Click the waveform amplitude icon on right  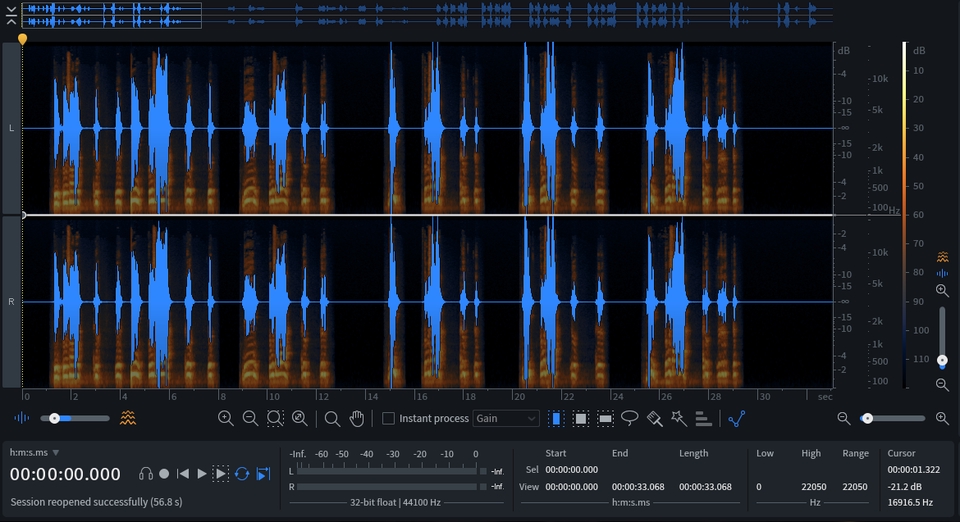[x=942, y=273]
